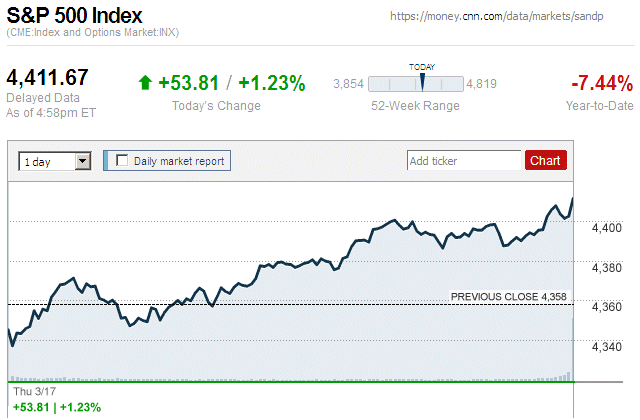Open the money.cnn.com URL link
Screen dimensions: 640x420
pos(510,17)
